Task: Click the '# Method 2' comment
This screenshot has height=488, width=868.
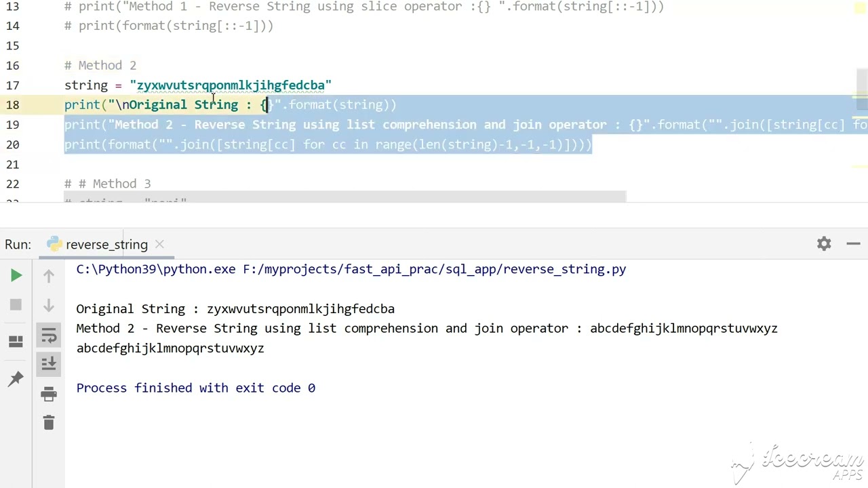Action: click(100, 66)
